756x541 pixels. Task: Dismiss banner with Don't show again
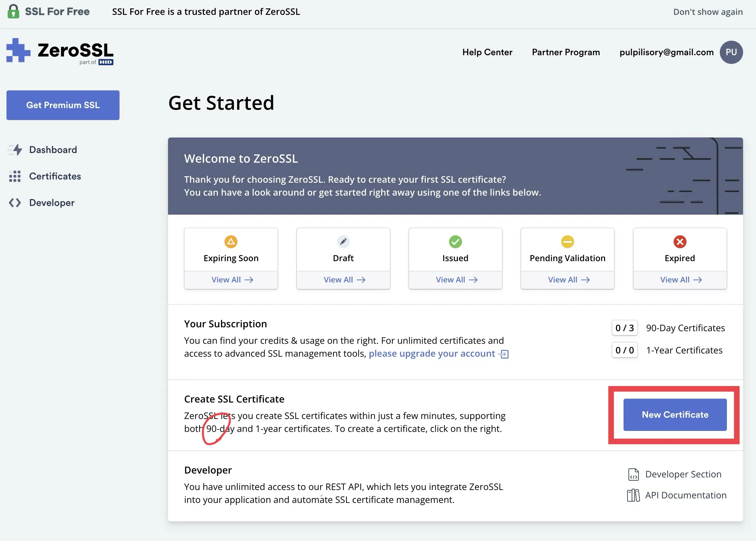point(708,12)
